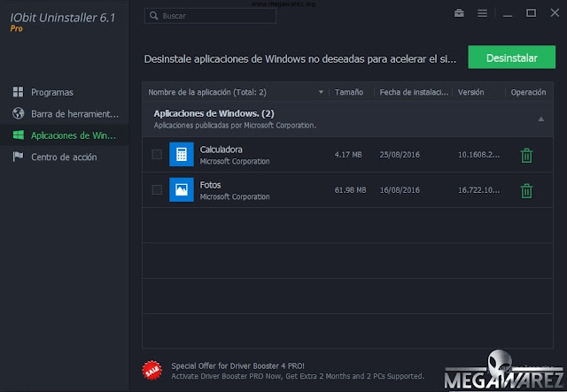The height and width of the screenshot is (392, 567).
Task: Select the Aplicaciones de Windows section
Action: click(65, 135)
